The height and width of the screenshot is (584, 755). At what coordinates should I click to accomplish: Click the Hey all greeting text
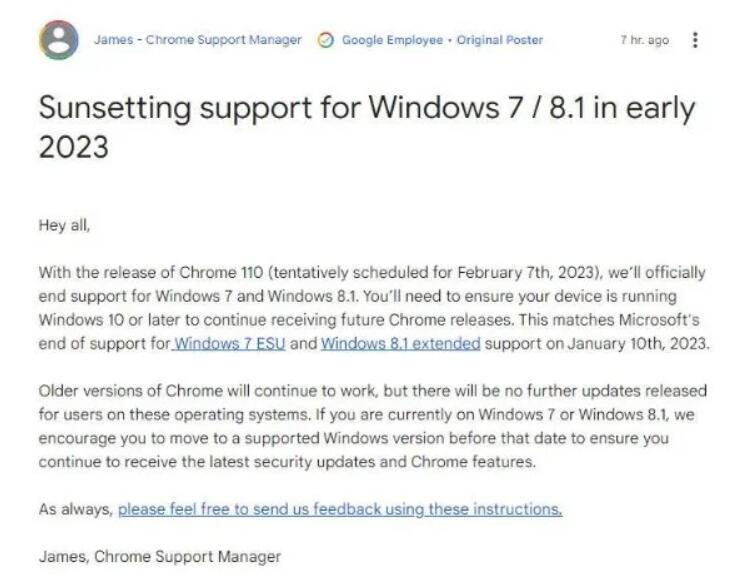point(64,226)
